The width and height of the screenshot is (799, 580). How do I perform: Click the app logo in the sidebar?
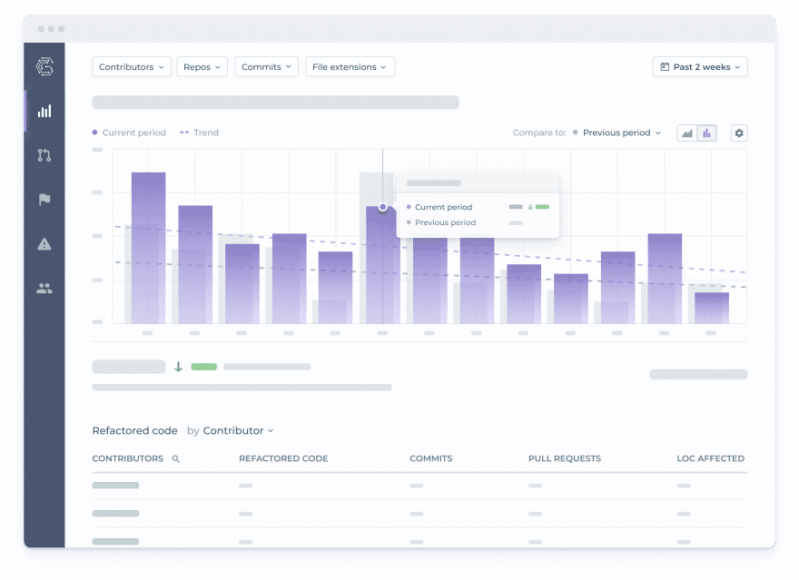44,66
